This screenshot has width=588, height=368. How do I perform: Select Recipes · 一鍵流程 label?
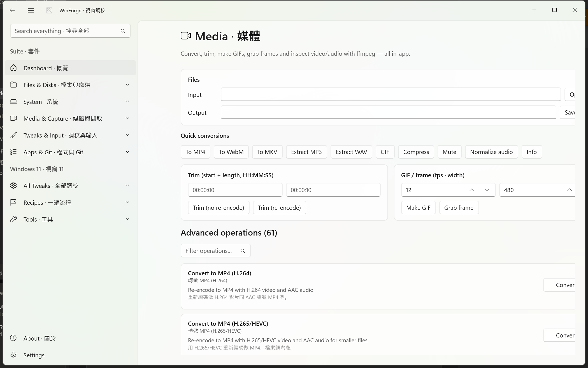47,202
